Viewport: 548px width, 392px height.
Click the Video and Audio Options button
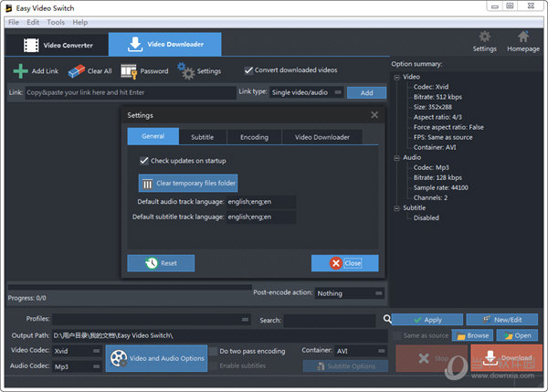tap(156, 358)
